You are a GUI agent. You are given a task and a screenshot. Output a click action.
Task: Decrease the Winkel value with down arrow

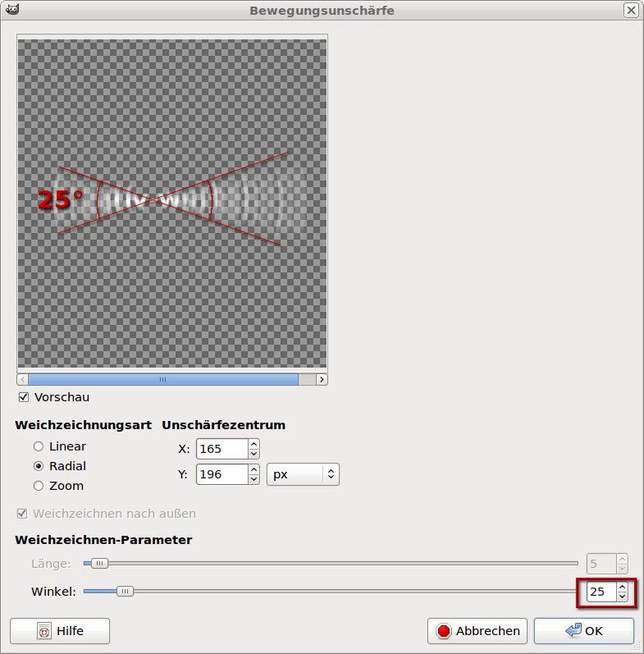(623, 597)
